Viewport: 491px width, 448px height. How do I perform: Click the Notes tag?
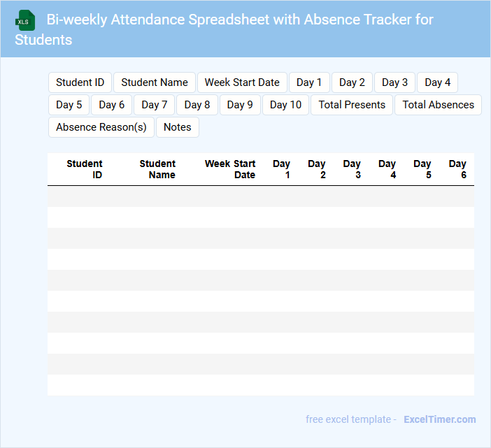click(178, 127)
